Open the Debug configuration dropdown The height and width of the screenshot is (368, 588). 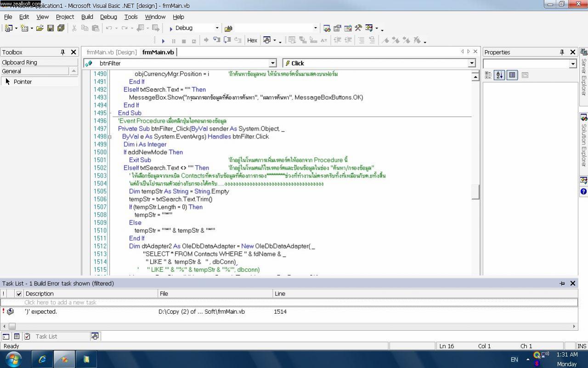(x=217, y=28)
